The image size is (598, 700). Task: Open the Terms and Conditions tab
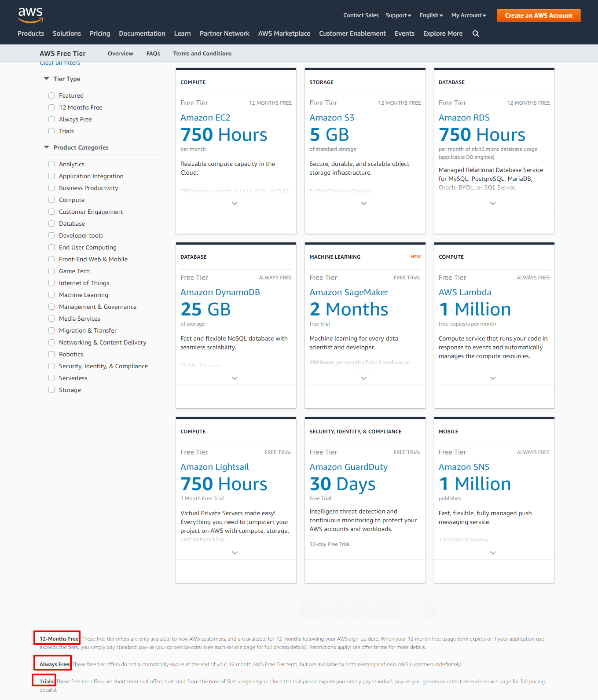(202, 54)
